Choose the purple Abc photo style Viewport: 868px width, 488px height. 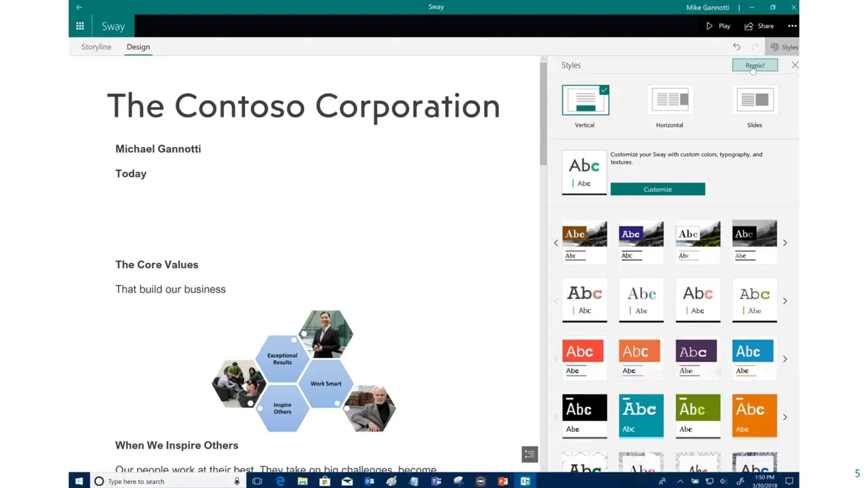(642, 242)
